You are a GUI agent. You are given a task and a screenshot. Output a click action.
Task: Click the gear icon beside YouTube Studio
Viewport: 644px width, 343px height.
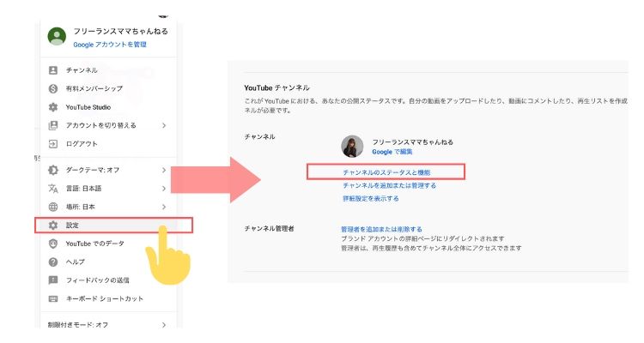pyautogui.click(x=53, y=107)
